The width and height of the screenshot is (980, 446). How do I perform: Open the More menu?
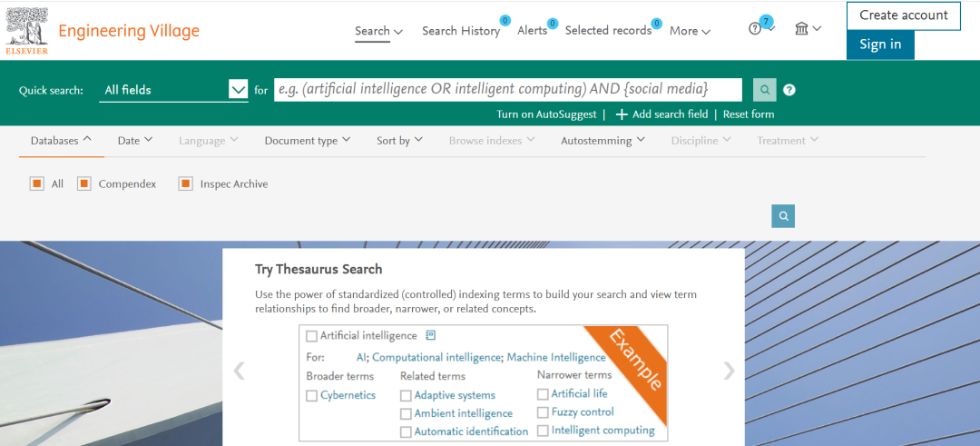pyautogui.click(x=690, y=31)
